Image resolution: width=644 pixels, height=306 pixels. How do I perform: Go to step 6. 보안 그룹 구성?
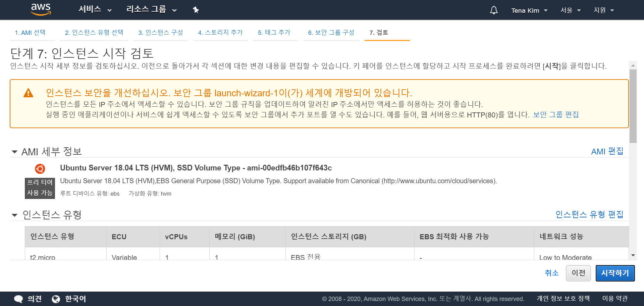tap(331, 33)
